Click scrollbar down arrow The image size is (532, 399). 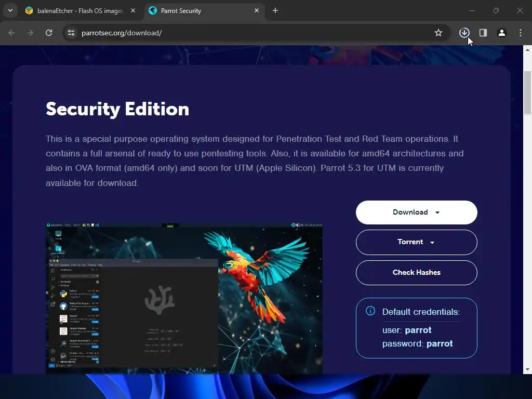click(527, 369)
